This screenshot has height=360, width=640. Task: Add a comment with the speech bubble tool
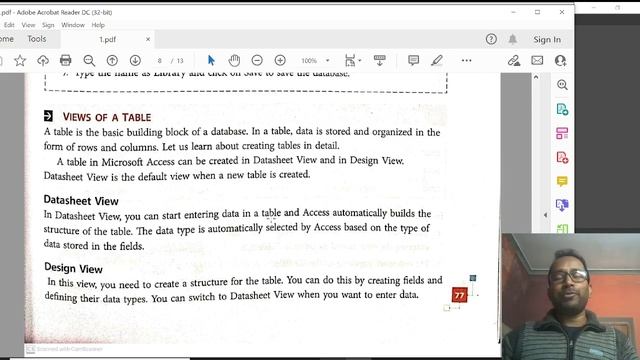point(413,60)
